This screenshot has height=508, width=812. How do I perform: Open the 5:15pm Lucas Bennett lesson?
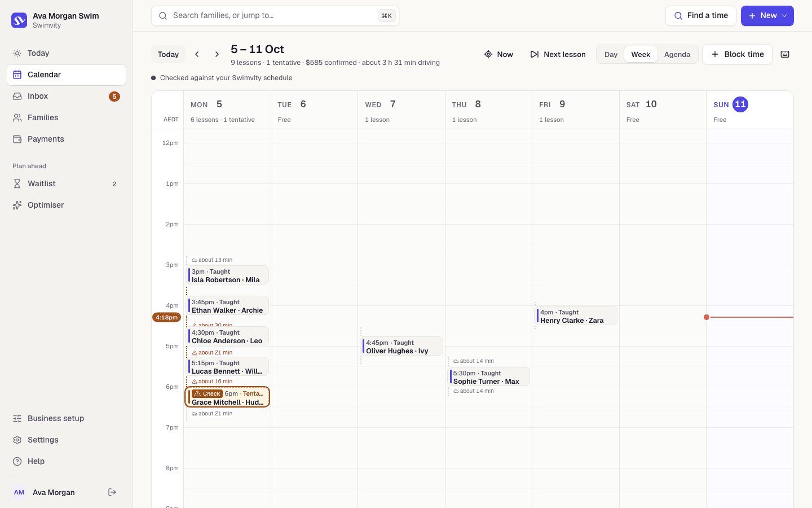tap(228, 367)
